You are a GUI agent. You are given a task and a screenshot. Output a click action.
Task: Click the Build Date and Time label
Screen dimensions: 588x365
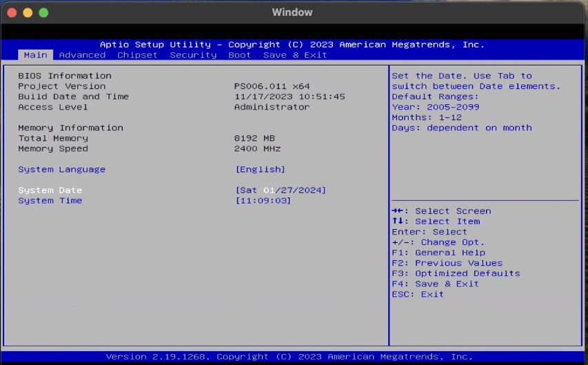pyautogui.click(x=74, y=97)
